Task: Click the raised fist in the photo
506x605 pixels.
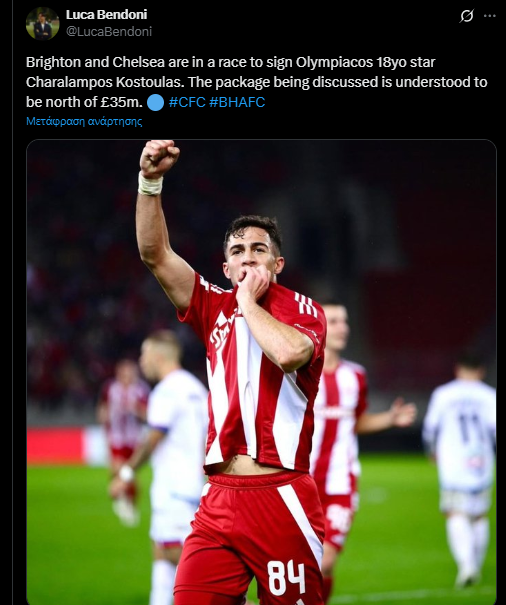Action: tap(159, 158)
